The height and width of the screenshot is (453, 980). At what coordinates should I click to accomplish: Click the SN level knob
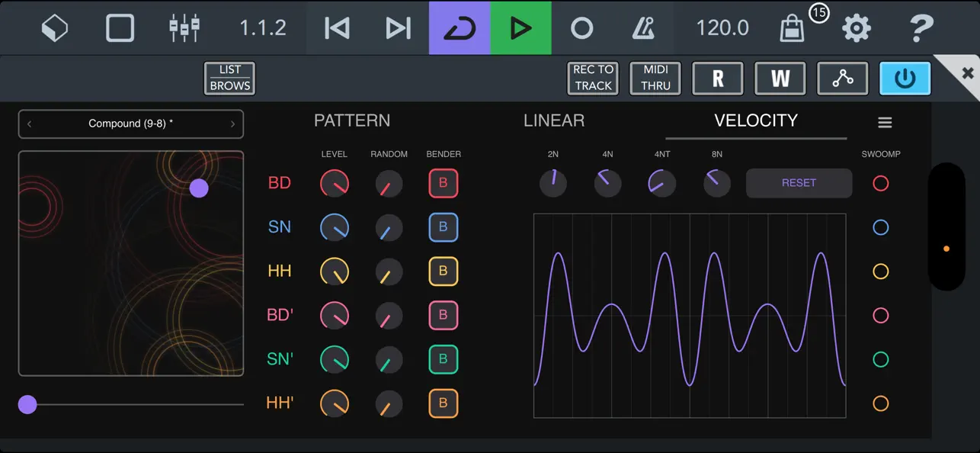pyautogui.click(x=335, y=227)
